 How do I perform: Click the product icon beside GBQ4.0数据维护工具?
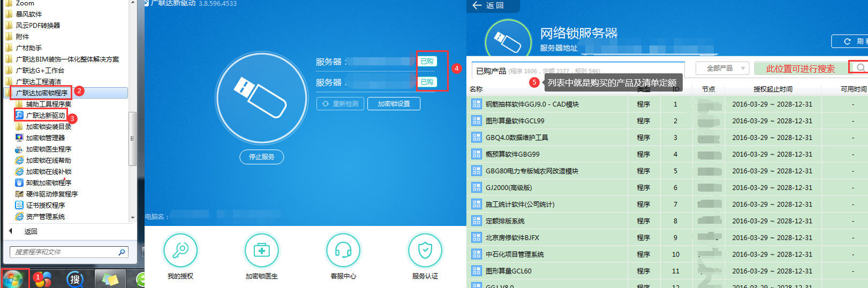pos(476,137)
